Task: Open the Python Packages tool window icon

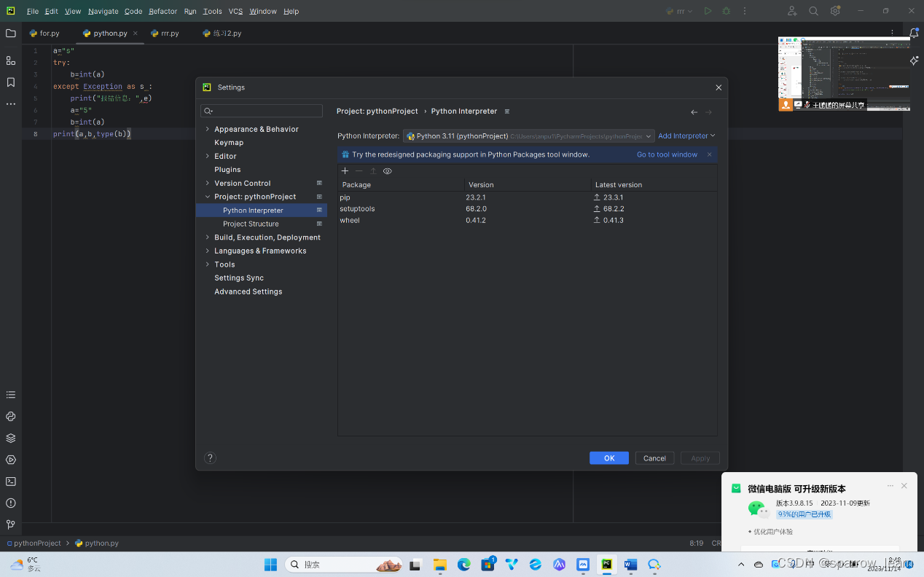Action: coord(10,439)
